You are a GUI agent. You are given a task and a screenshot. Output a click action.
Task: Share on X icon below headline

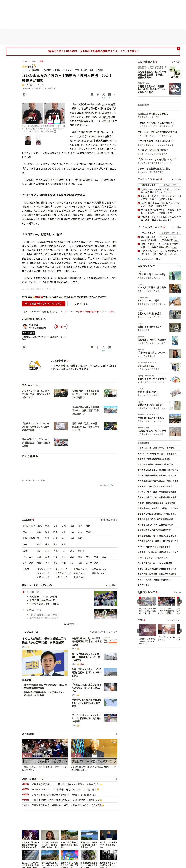click(104, 95)
